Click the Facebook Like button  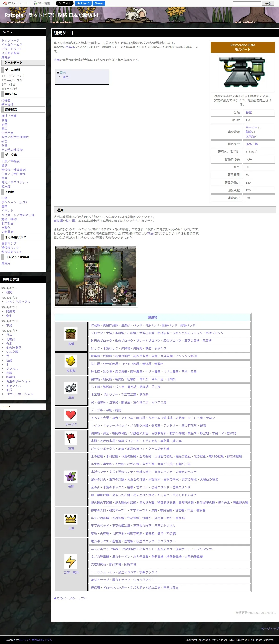[83, 3]
